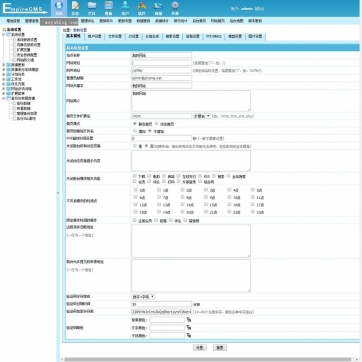The width and height of the screenshot is (362, 362).
Task: Click the Shop chart icon in header
Action: click(x=158, y=8)
